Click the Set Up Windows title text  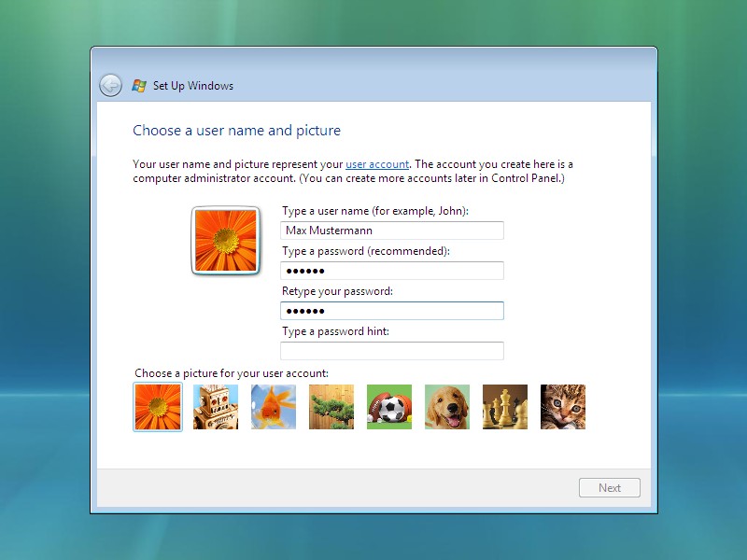[x=193, y=86]
